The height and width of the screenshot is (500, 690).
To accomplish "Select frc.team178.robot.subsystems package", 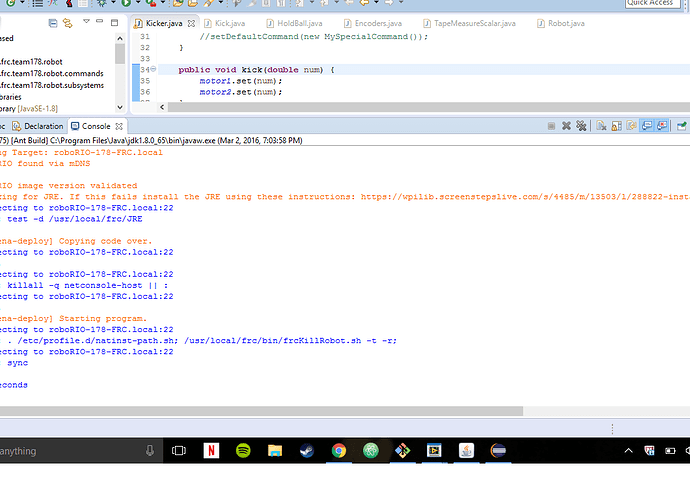I will [x=51, y=85].
